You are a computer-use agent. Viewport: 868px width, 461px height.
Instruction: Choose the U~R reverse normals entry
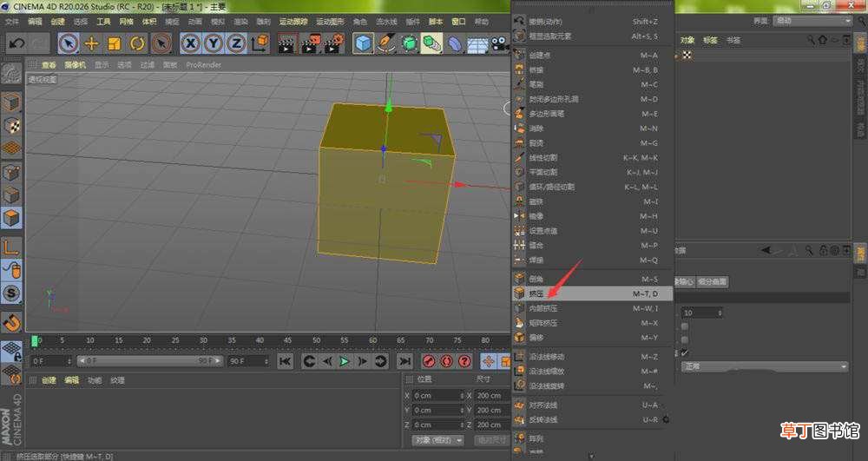tap(592, 419)
